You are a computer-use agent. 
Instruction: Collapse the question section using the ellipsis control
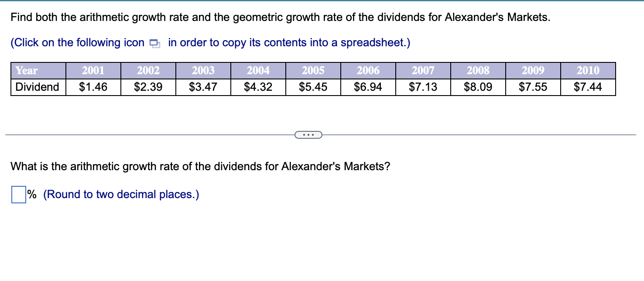pos(308,135)
